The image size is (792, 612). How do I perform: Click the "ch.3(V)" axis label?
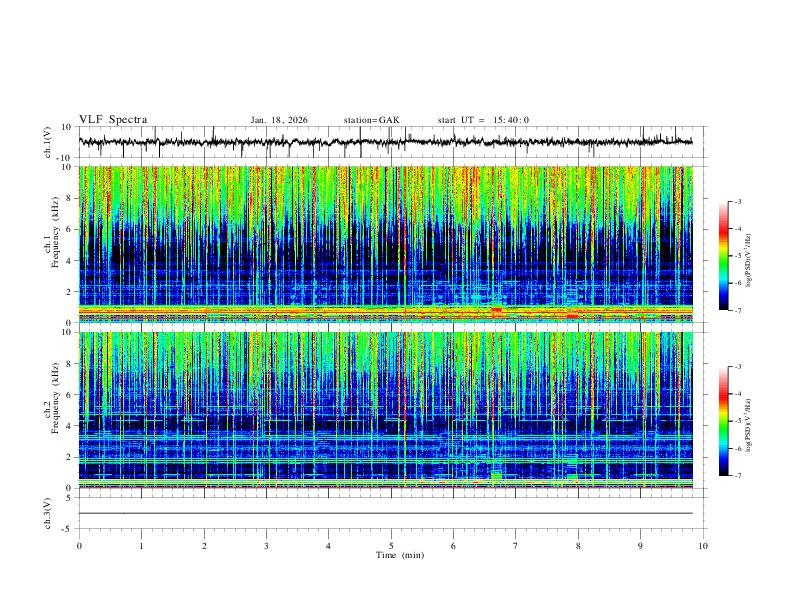tap(48, 513)
